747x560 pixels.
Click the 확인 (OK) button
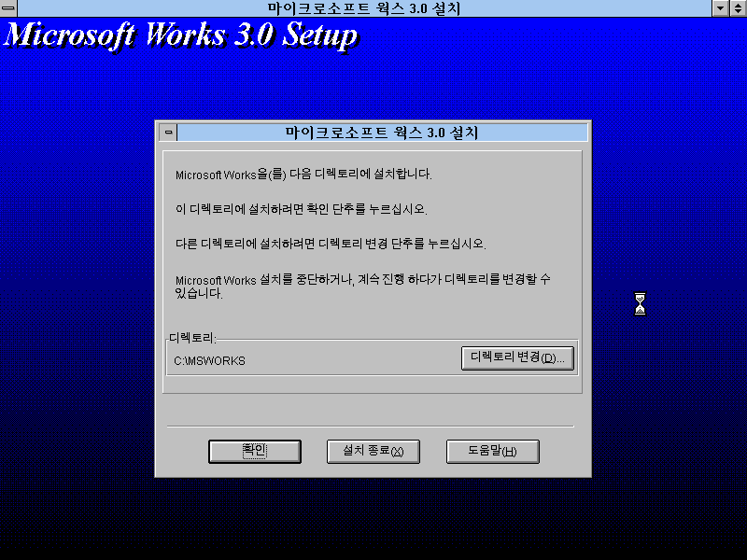click(255, 451)
